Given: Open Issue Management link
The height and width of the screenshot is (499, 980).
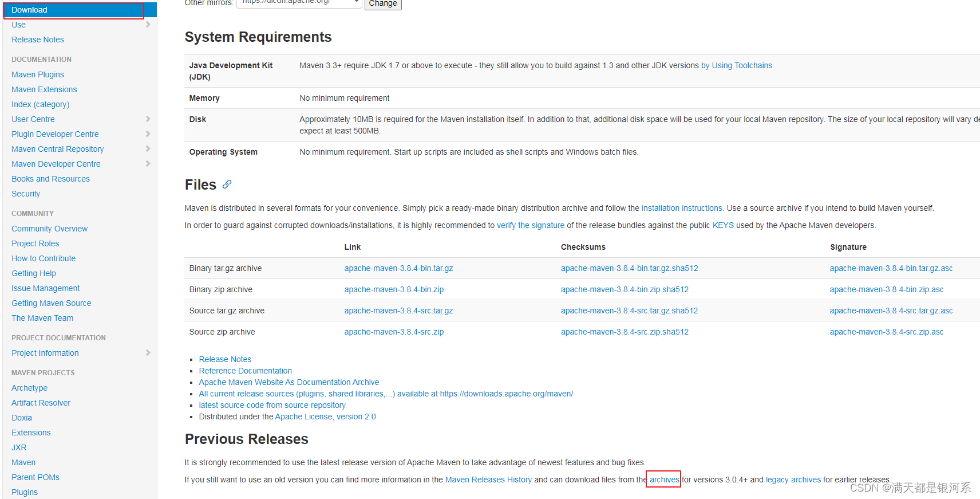Looking at the screenshot, I should click(46, 288).
